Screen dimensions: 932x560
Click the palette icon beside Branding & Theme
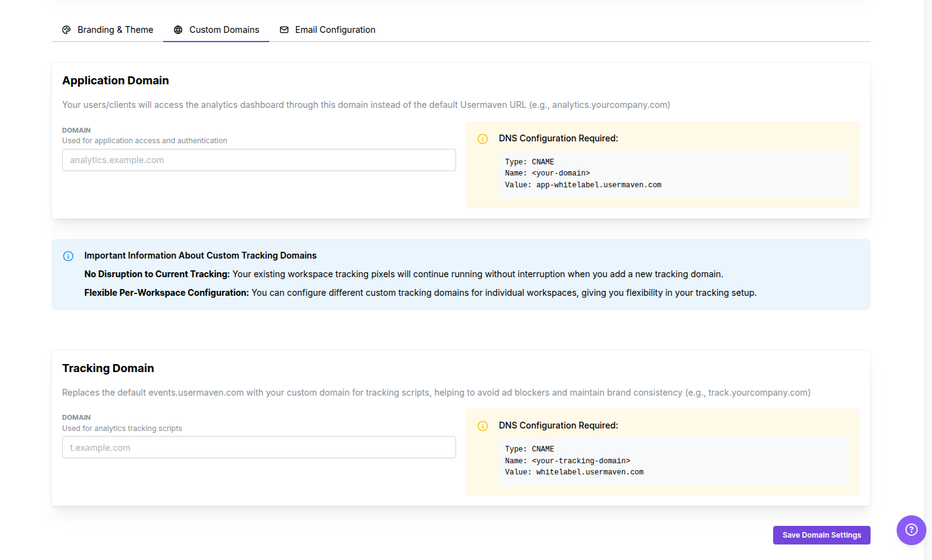point(66,30)
